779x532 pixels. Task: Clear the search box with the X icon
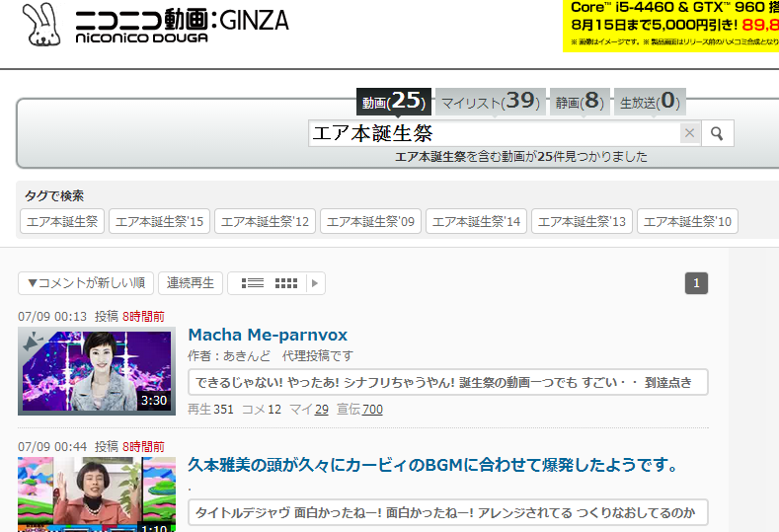click(x=689, y=133)
